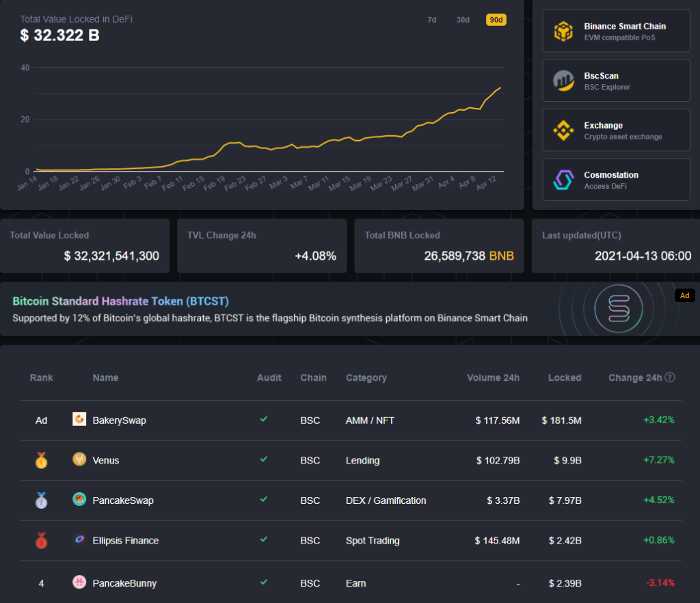Click the Venus audit verification check

pyautogui.click(x=263, y=460)
